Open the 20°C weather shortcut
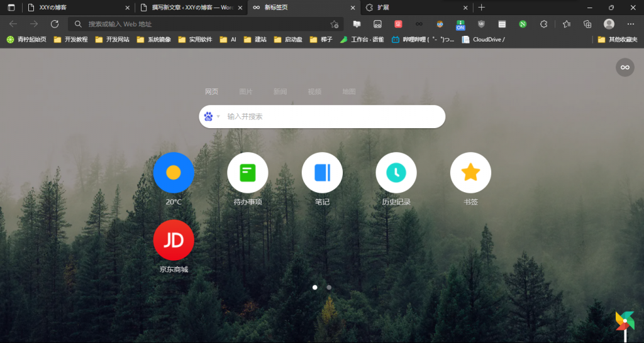This screenshot has height=343, width=644. point(174,173)
